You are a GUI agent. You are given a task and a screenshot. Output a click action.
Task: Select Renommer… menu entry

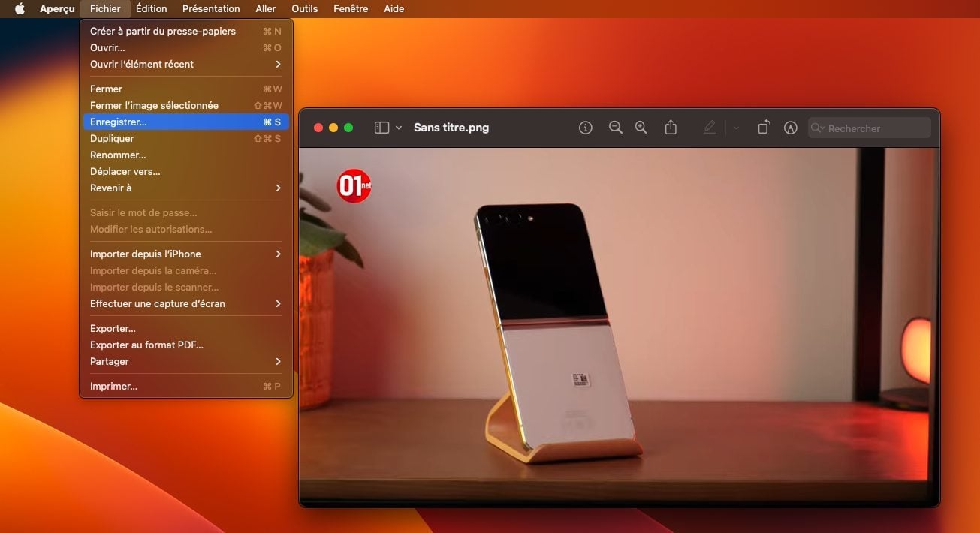click(186, 155)
